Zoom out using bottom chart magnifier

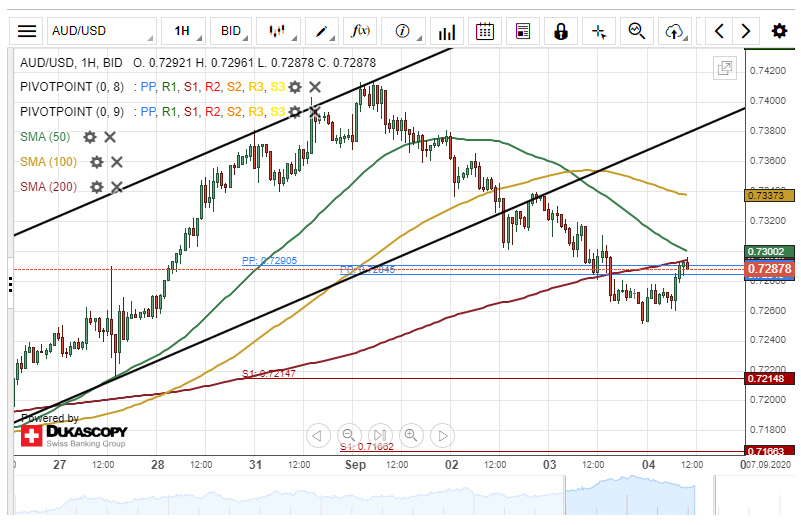pos(348,435)
